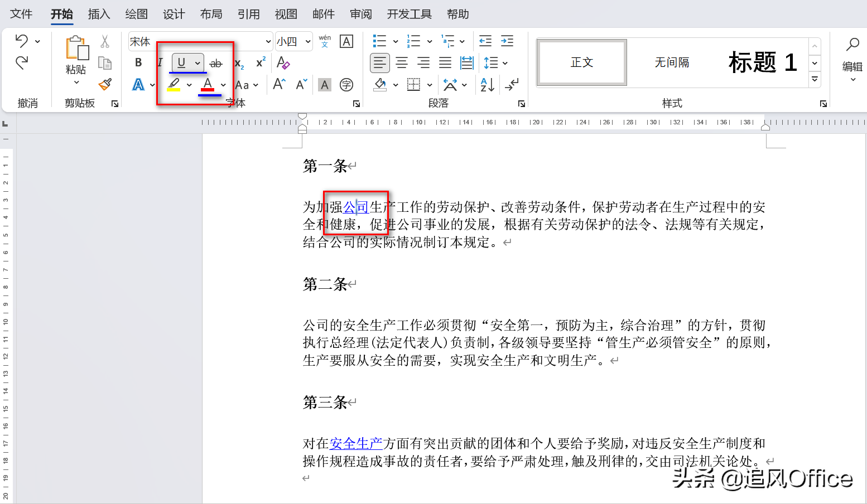The image size is (867, 504).
Task: Switch to the 开发工具 tab
Action: point(409,14)
